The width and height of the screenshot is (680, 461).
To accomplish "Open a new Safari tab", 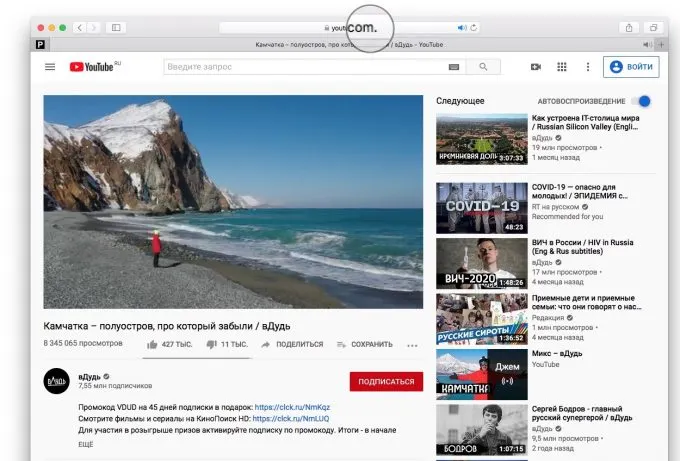I will pos(663,45).
